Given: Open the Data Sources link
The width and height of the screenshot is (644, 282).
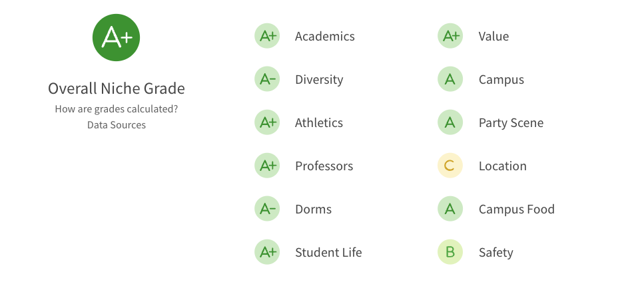Looking at the screenshot, I should click(x=117, y=125).
